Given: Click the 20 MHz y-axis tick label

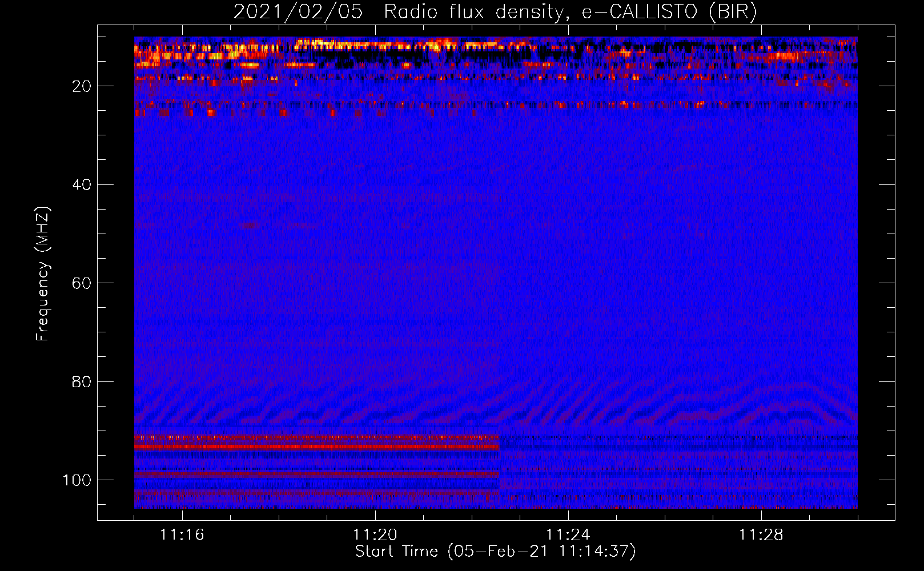Looking at the screenshot, I should coord(82,86).
